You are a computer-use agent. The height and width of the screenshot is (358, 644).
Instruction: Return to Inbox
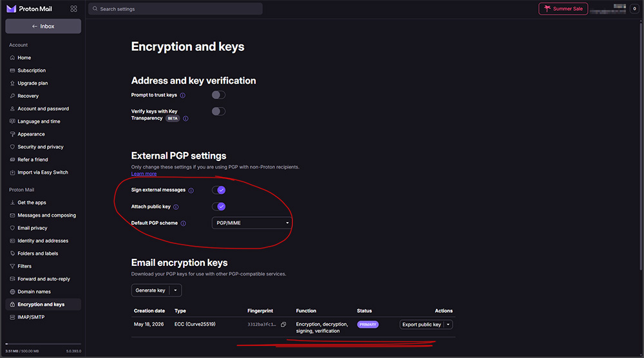point(43,26)
